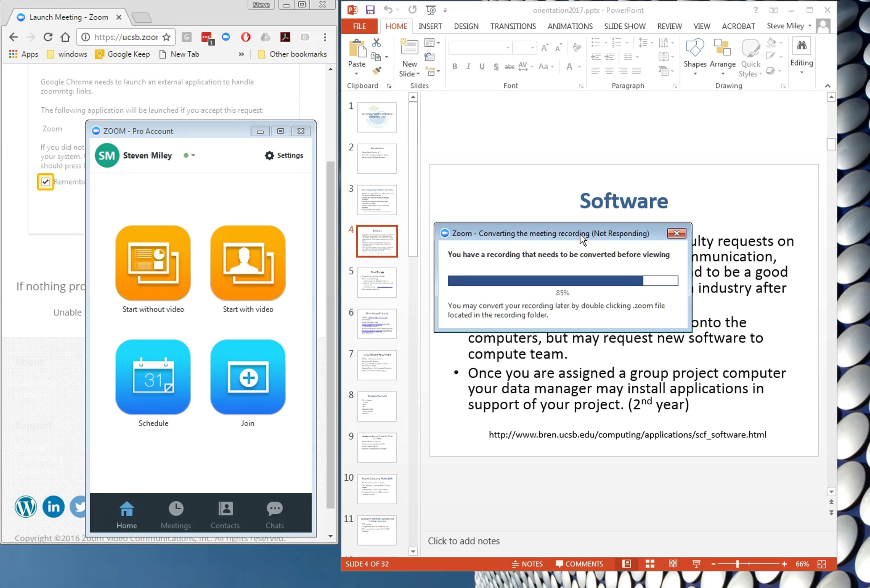Expand the Editing dropdown in ribbon
The height and width of the screenshot is (588, 870).
pos(801,72)
